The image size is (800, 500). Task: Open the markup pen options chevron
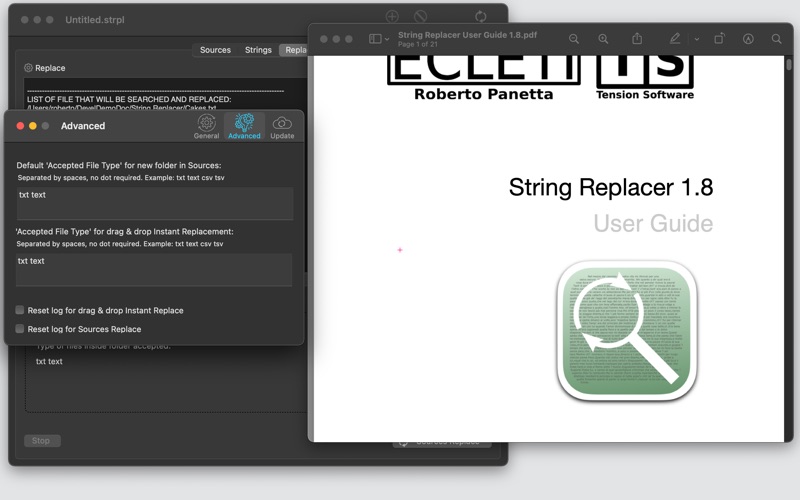696,39
